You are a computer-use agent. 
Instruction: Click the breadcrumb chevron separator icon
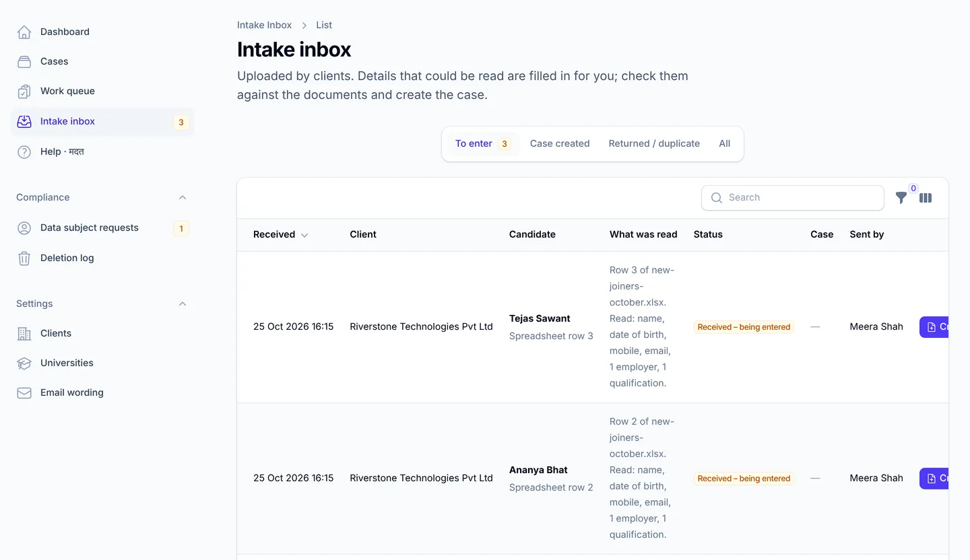(x=304, y=25)
